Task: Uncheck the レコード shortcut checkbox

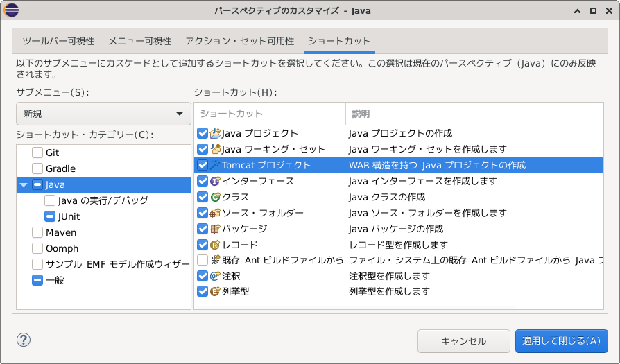Action: pyautogui.click(x=203, y=245)
